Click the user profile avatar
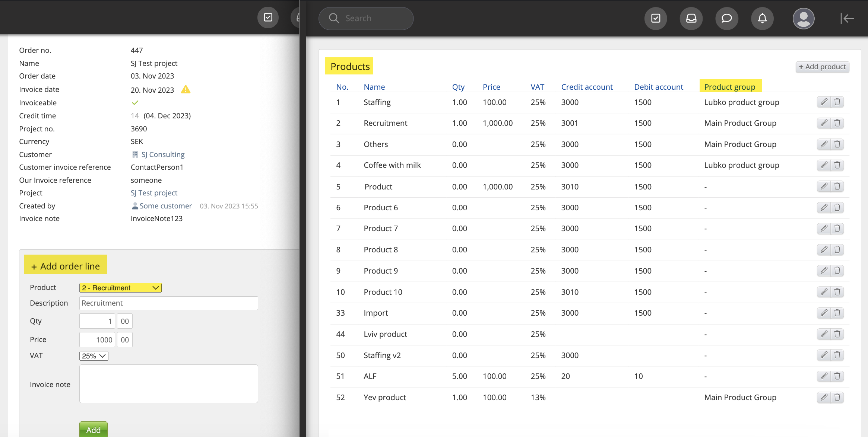The height and width of the screenshot is (437, 868). click(803, 18)
